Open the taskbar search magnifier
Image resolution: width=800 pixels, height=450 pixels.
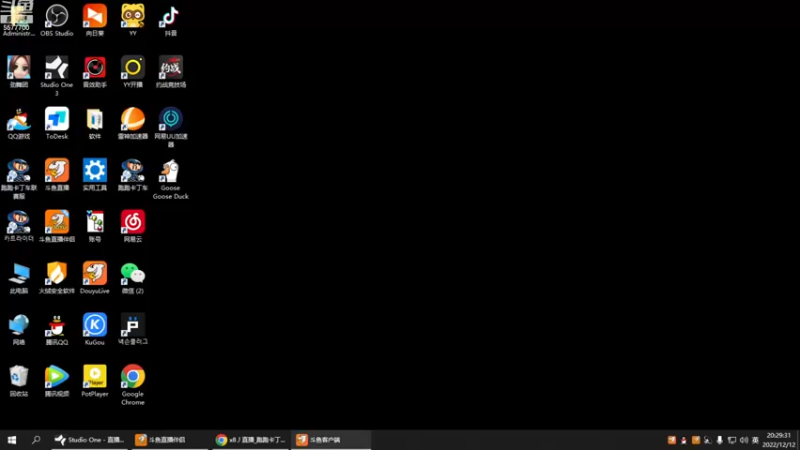36,439
